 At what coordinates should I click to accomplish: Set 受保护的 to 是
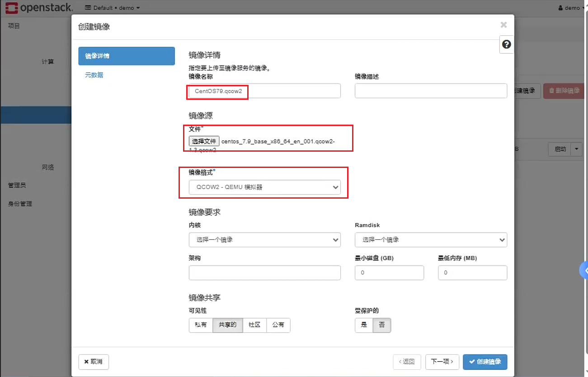click(x=364, y=325)
